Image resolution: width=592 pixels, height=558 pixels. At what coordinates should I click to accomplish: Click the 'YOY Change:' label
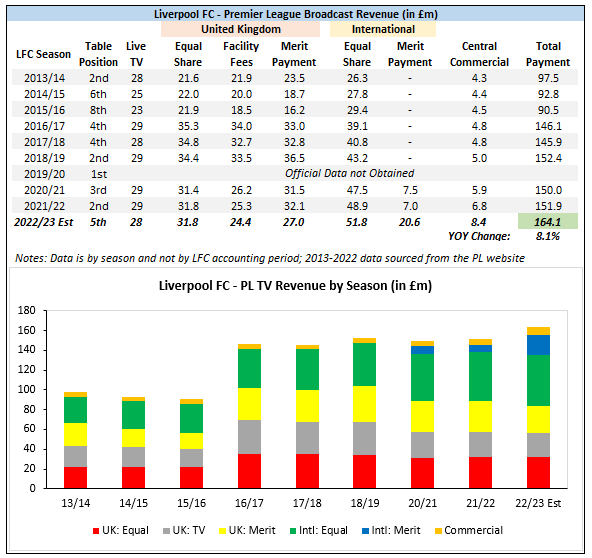[x=479, y=236]
